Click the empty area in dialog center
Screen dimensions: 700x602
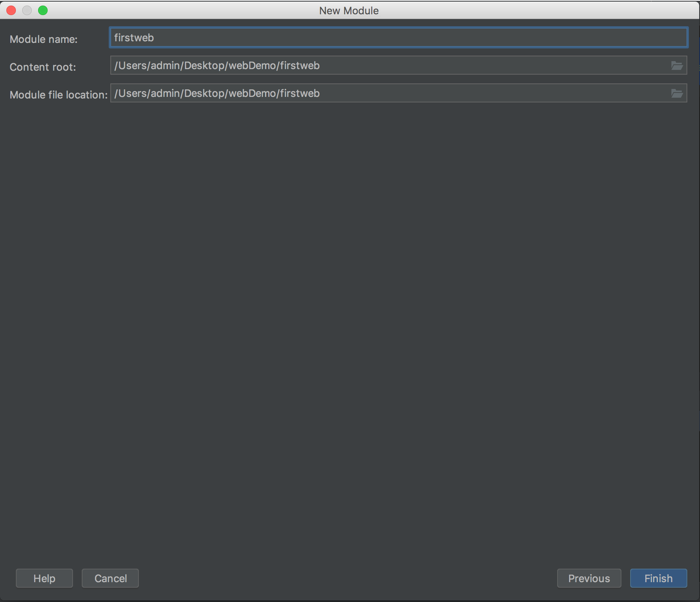(349, 318)
